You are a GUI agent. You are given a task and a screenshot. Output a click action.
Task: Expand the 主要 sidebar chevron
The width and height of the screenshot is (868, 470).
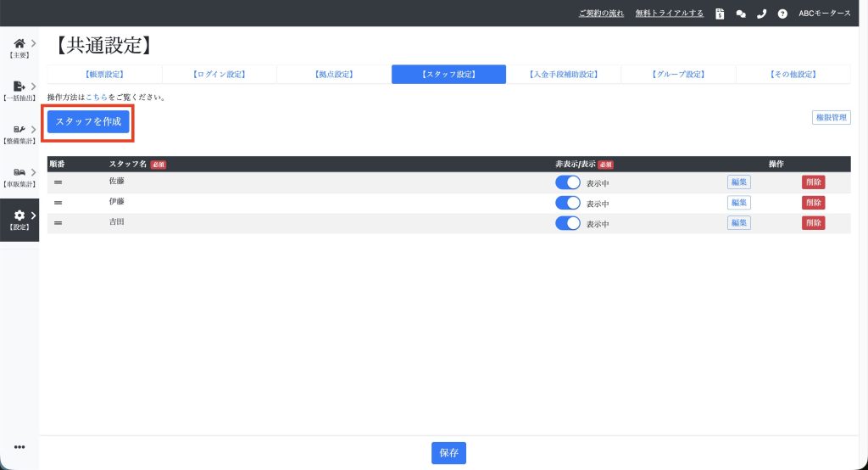coord(33,43)
